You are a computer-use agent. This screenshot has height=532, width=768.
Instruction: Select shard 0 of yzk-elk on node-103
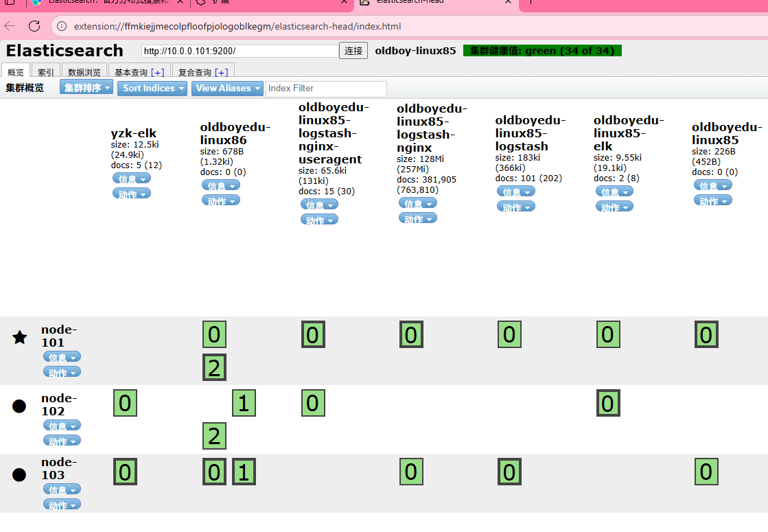click(125, 472)
